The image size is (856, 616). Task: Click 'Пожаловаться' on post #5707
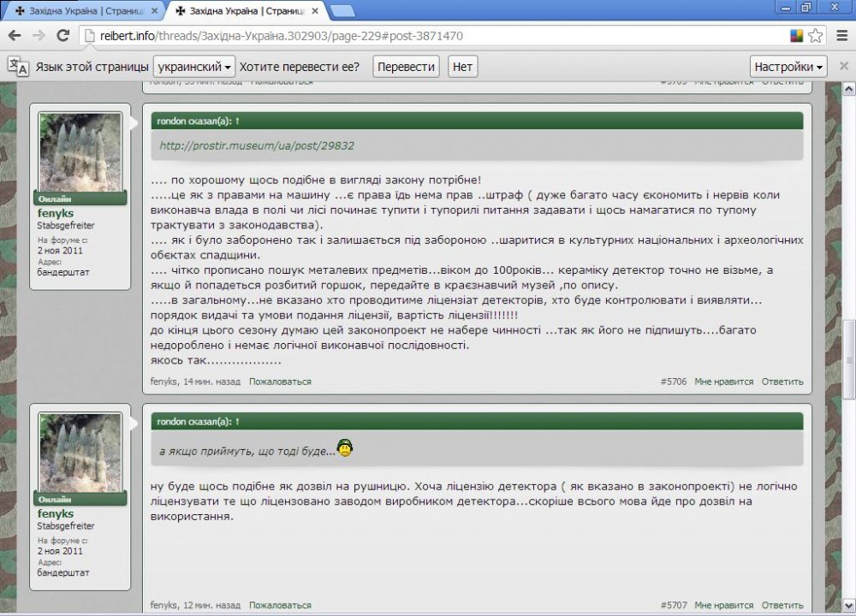280,605
